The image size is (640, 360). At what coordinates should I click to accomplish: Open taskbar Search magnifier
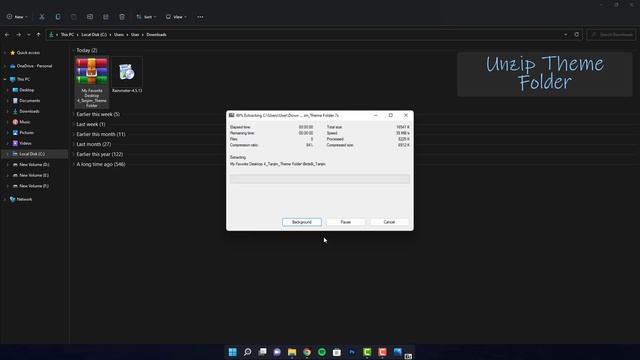click(x=247, y=352)
